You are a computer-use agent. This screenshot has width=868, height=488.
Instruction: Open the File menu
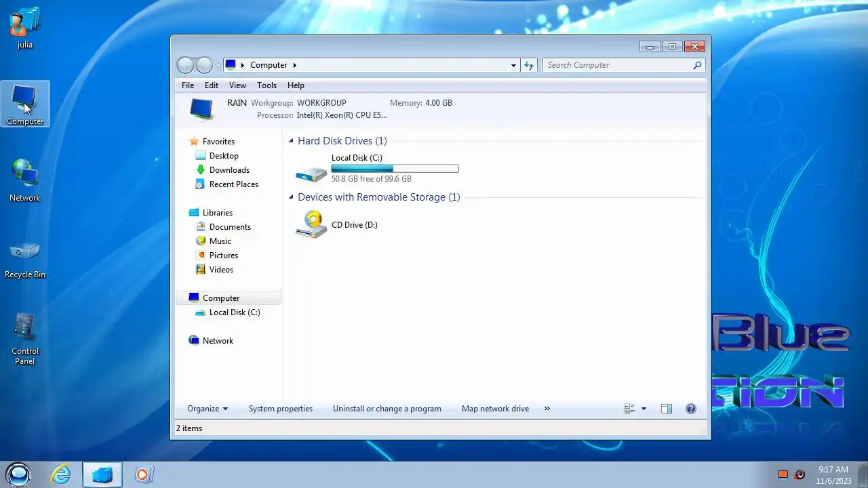[188, 85]
